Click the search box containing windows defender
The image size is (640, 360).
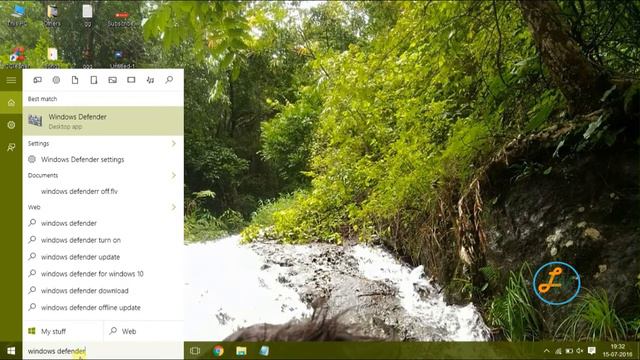103,351
